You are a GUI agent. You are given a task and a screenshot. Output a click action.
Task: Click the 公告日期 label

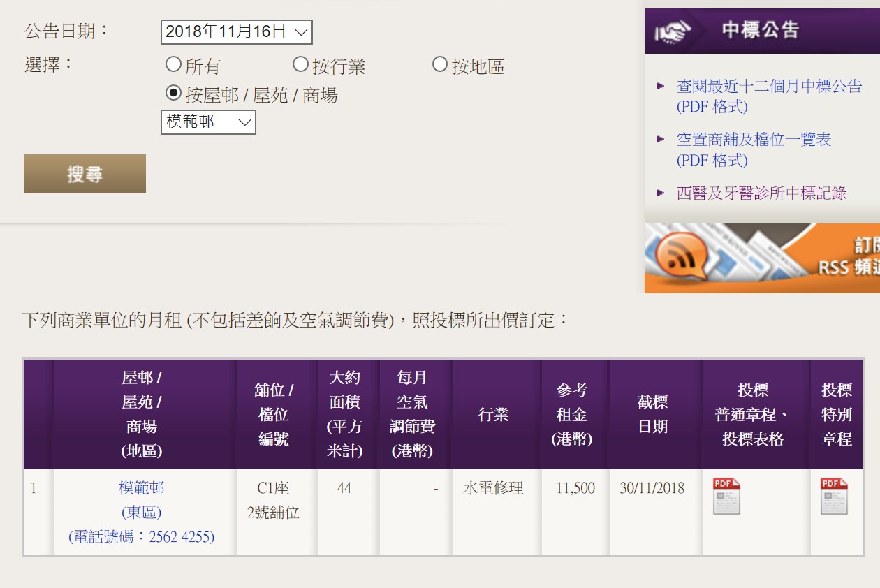(x=67, y=31)
